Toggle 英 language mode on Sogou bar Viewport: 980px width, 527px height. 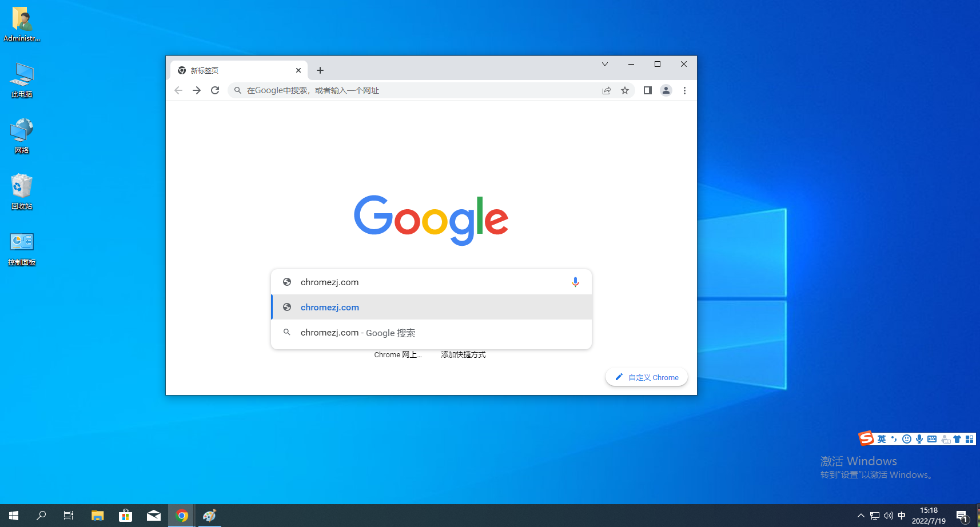pyautogui.click(x=882, y=439)
